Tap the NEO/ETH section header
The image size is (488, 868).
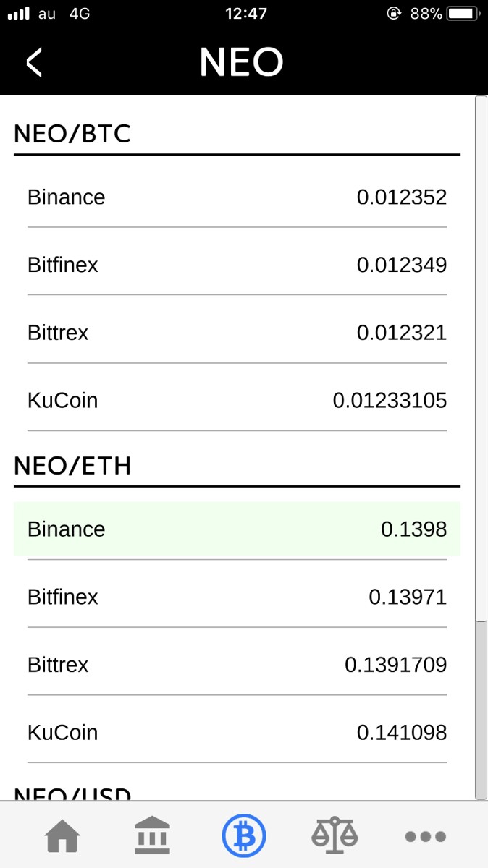click(72, 466)
